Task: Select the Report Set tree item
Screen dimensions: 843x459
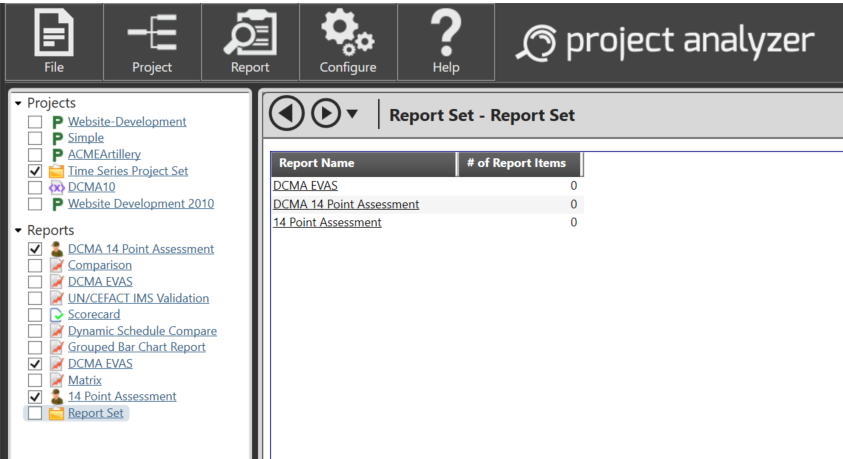Action: pyautogui.click(x=97, y=412)
